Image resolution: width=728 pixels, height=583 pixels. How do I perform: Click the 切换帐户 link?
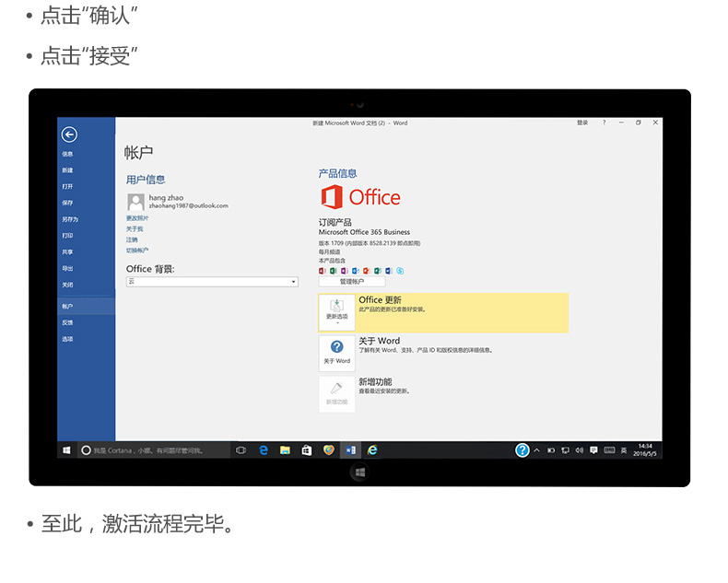point(137,251)
